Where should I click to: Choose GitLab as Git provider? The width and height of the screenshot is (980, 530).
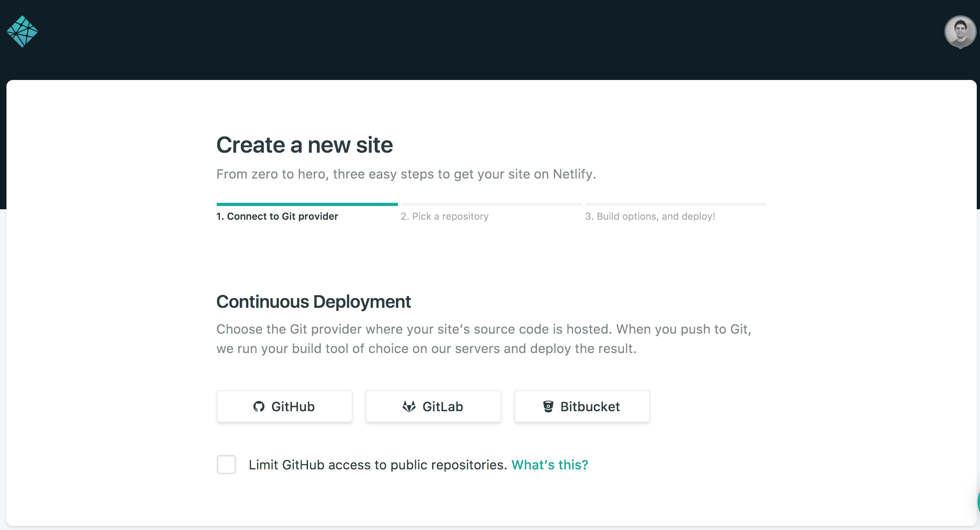click(443, 406)
